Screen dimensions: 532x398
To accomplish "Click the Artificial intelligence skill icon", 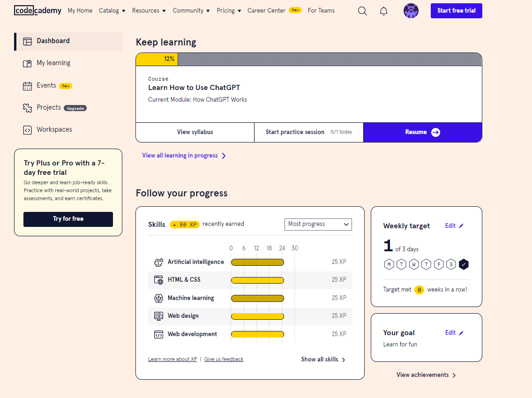I will [x=158, y=262].
